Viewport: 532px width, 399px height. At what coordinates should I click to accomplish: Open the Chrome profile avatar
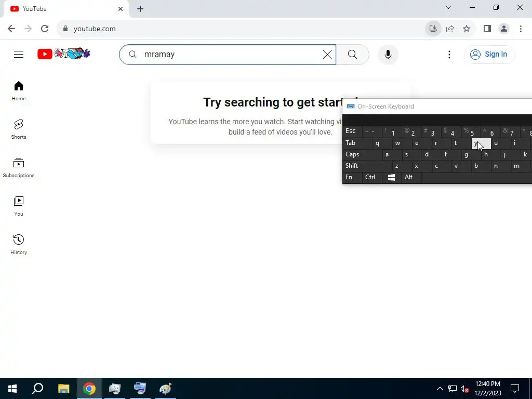pyautogui.click(x=504, y=29)
